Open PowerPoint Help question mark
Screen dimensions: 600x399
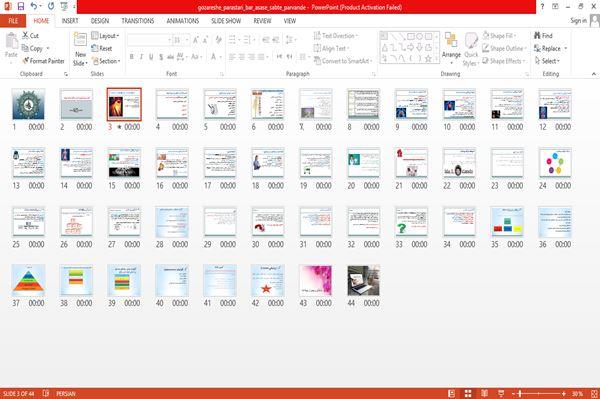(x=542, y=7)
